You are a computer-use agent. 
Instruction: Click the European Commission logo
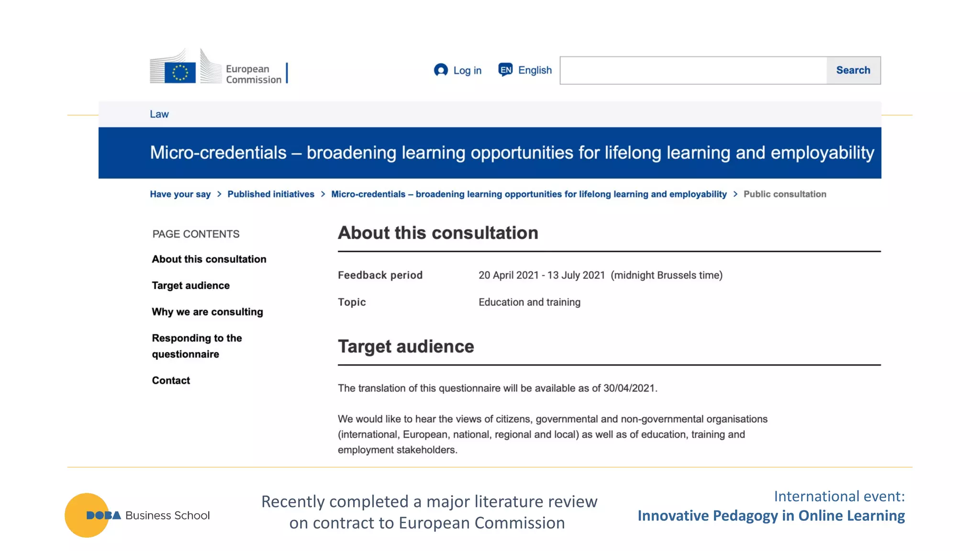pos(219,66)
